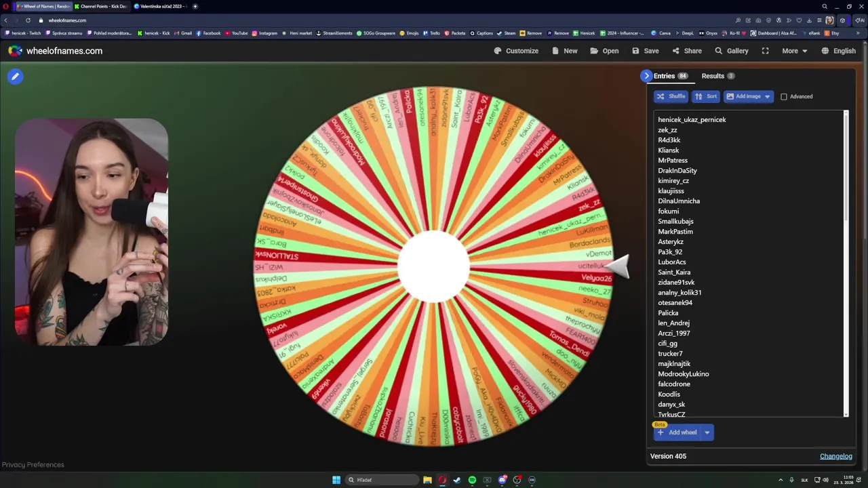Screen dimensions: 868x488
Task: Click entry trucker7 in list
Action: click(x=670, y=354)
